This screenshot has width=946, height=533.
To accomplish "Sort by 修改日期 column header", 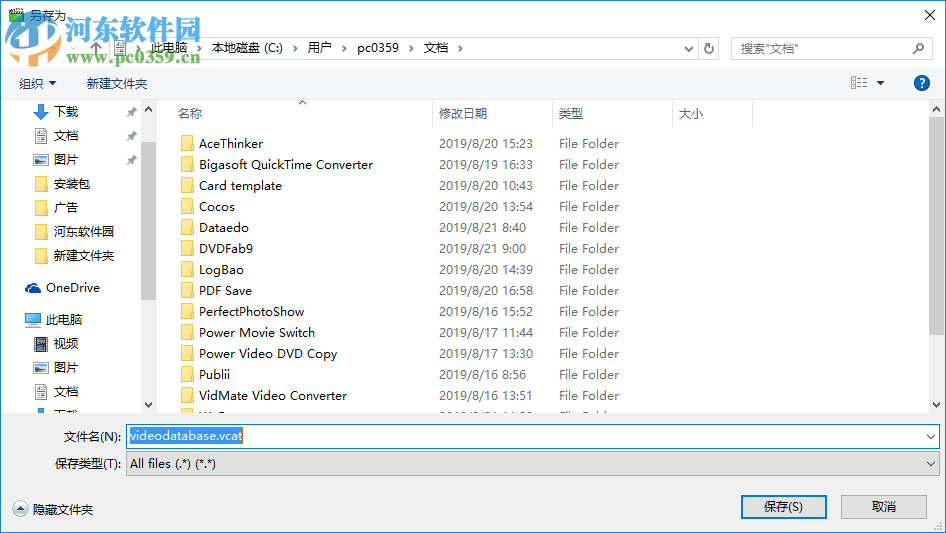I will pos(463,113).
